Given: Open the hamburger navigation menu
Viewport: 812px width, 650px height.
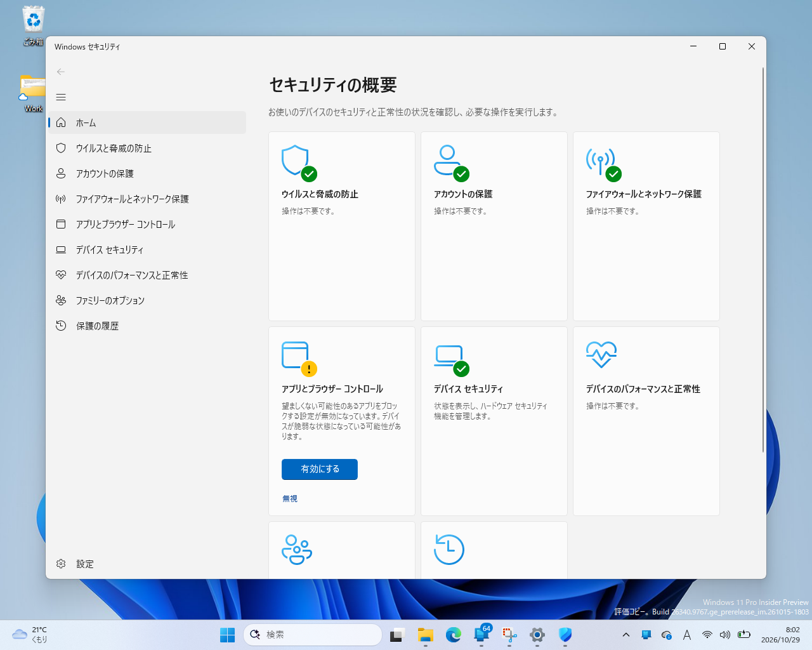Looking at the screenshot, I should tap(61, 97).
